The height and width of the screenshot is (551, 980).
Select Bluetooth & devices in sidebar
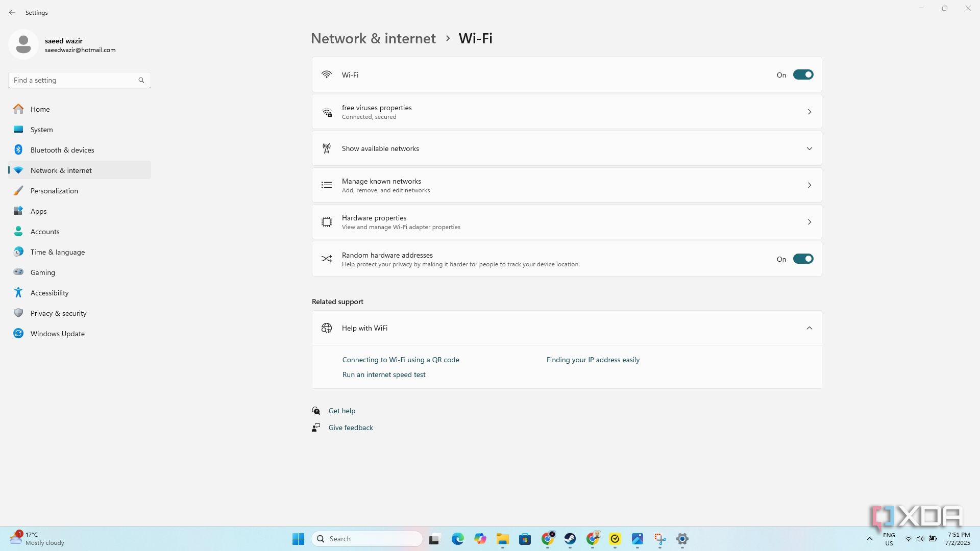(80, 150)
